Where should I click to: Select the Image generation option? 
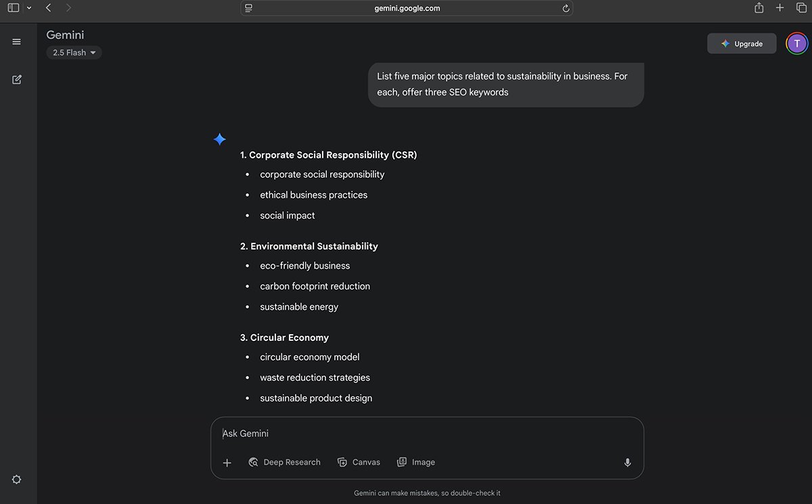[x=416, y=462]
